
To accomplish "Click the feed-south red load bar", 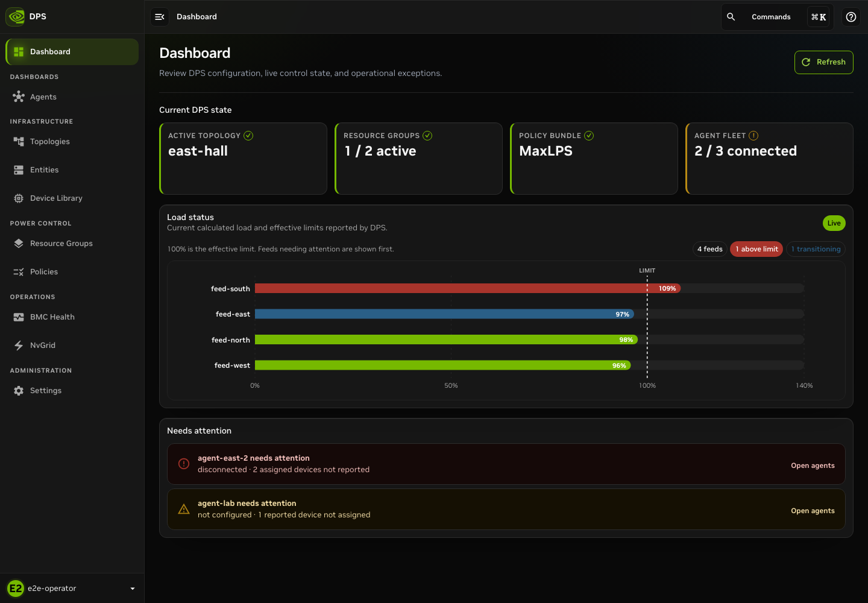I will 468,288.
